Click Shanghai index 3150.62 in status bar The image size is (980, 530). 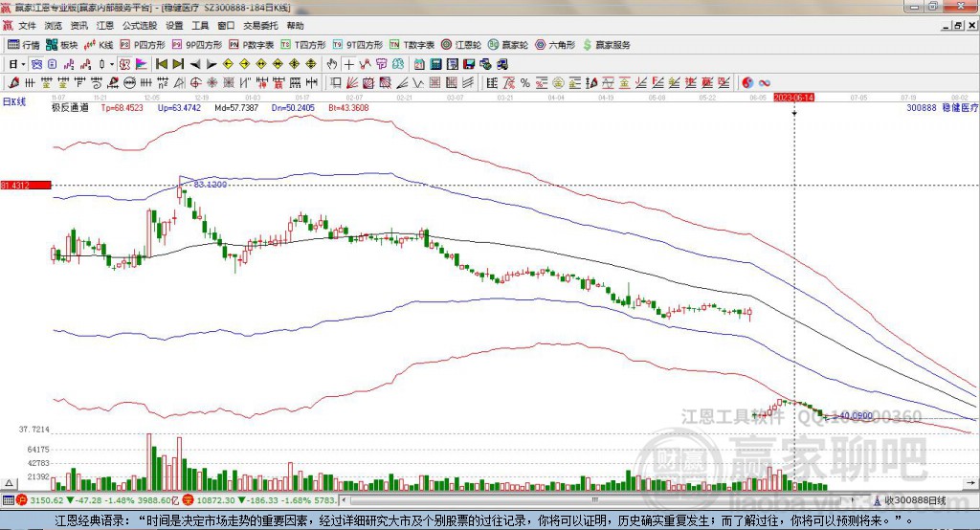[x=47, y=500]
